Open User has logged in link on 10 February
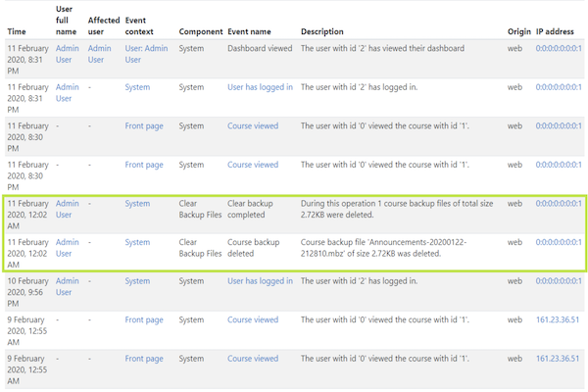588x392 pixels. (260, 281)
